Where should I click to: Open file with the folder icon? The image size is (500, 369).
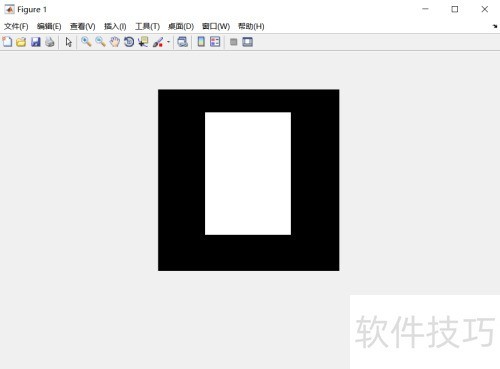(21, 42)
